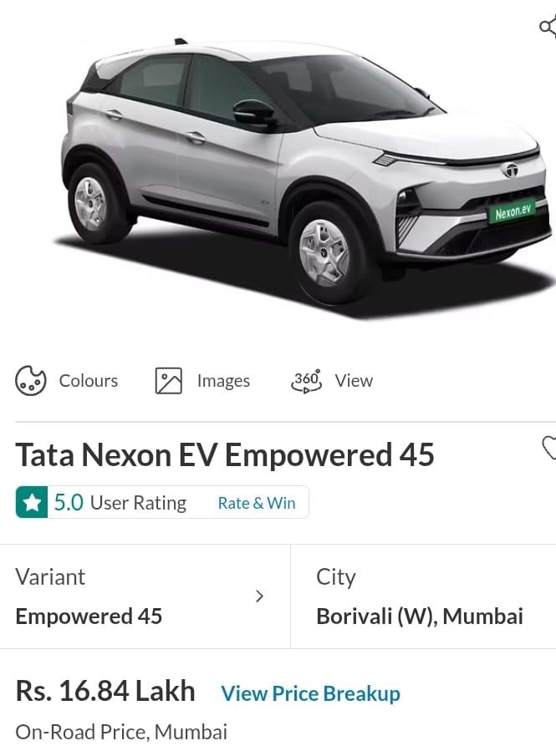
Task: Click the View label beside 360 icon
Action: click(354, 380)
